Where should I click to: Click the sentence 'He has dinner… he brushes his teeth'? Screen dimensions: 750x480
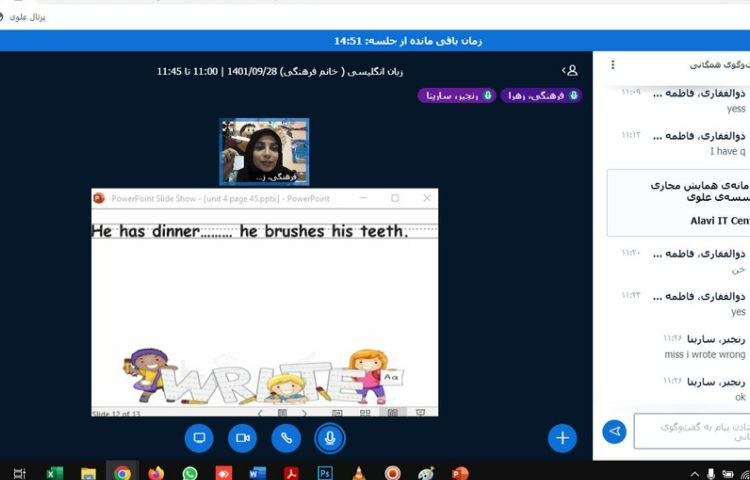pos(250,231)
